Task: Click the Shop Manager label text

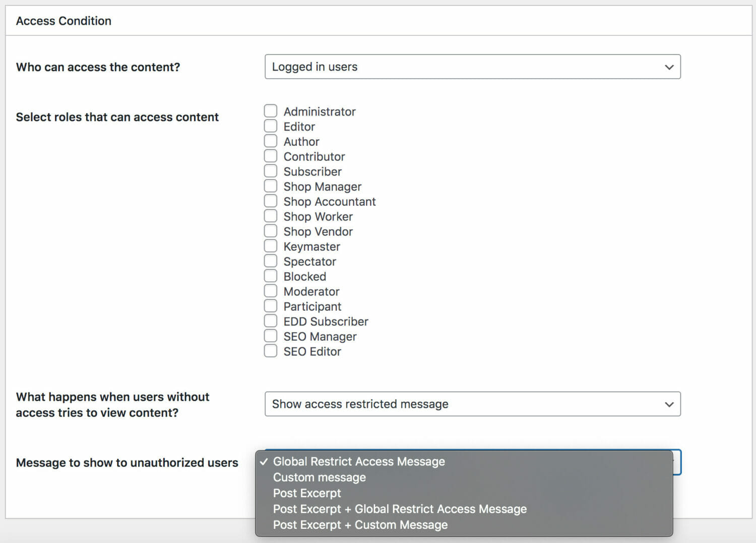Action: click(323, 187)
